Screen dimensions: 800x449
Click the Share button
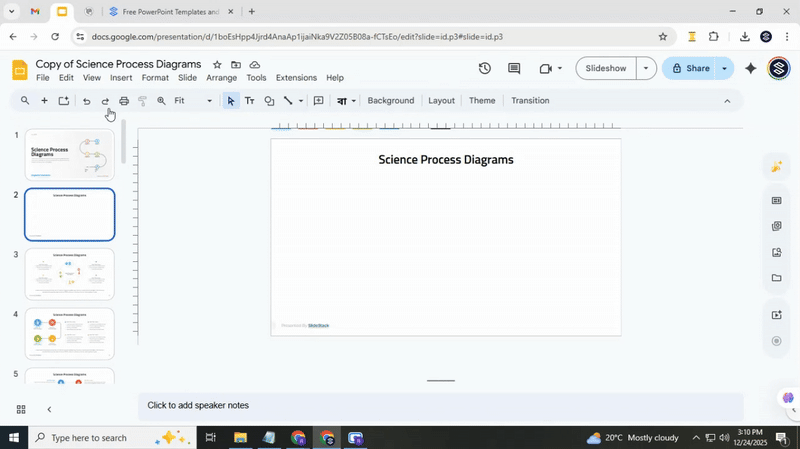click(x=690, y=69)
